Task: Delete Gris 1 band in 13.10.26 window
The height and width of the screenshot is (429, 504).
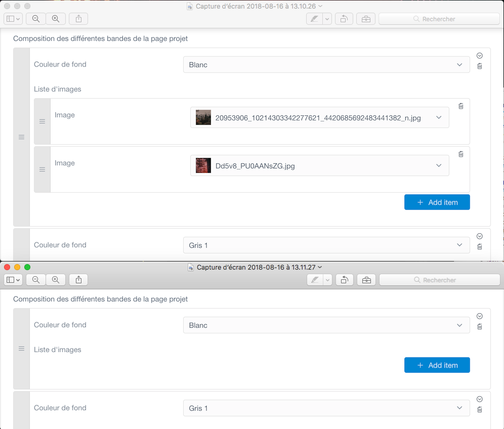Action: point(480,247)
